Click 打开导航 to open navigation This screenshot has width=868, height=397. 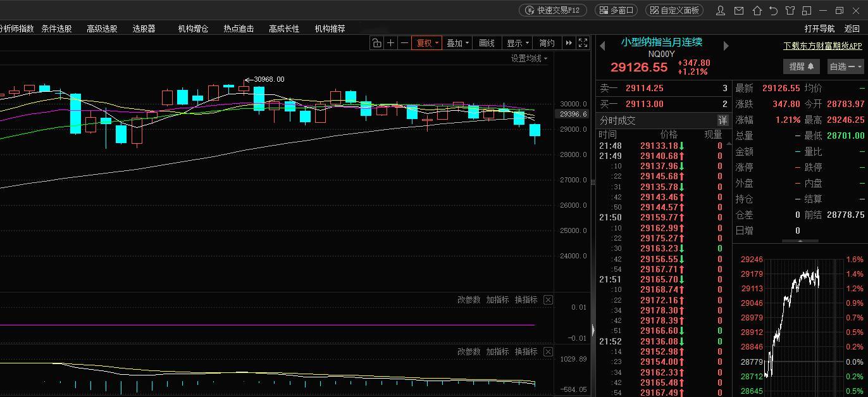coord(819,28)
